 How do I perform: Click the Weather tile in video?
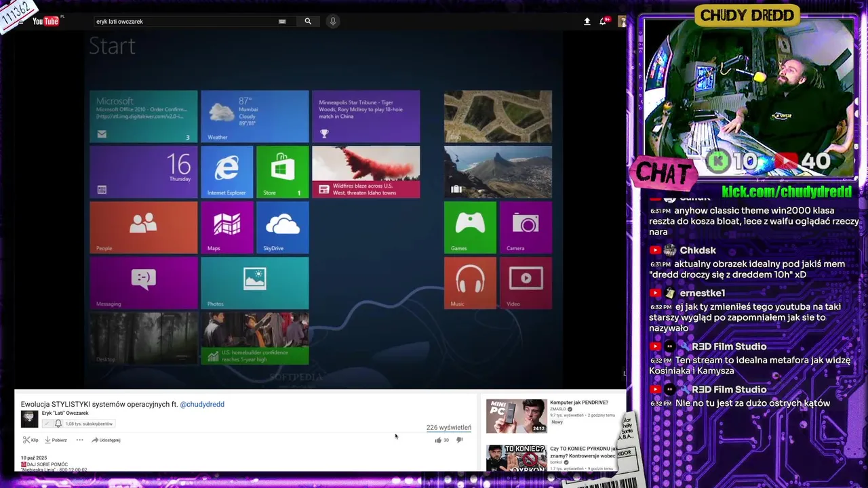point(254,117)
